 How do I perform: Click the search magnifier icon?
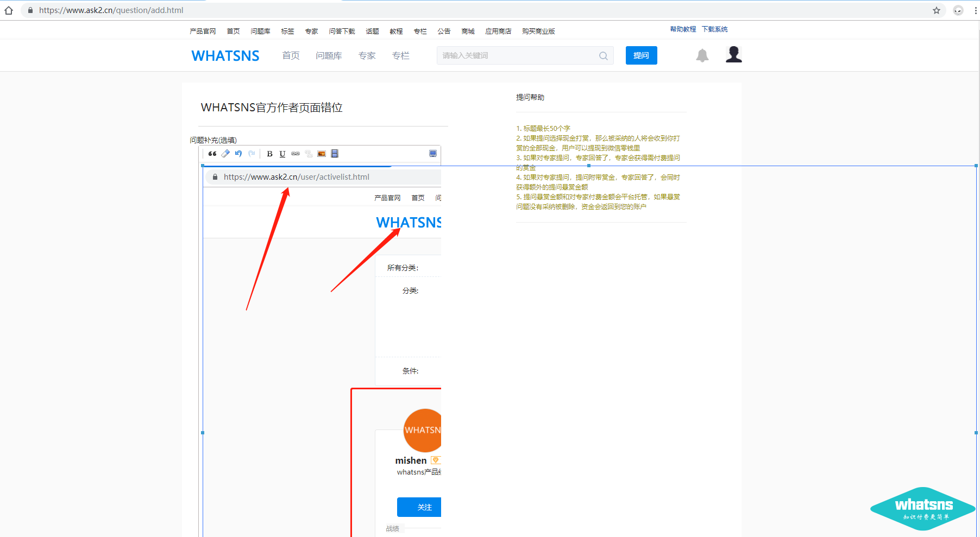point(604,56)
